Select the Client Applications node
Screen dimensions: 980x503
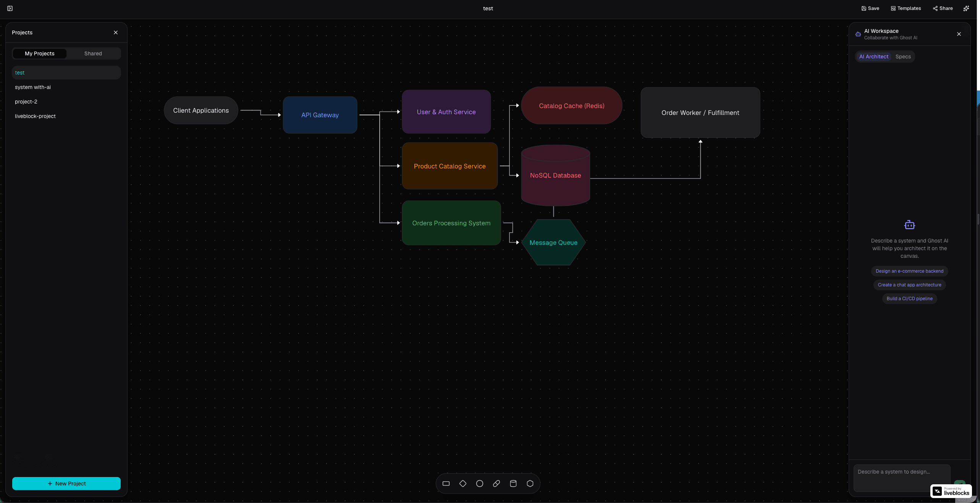click(201, 110)
